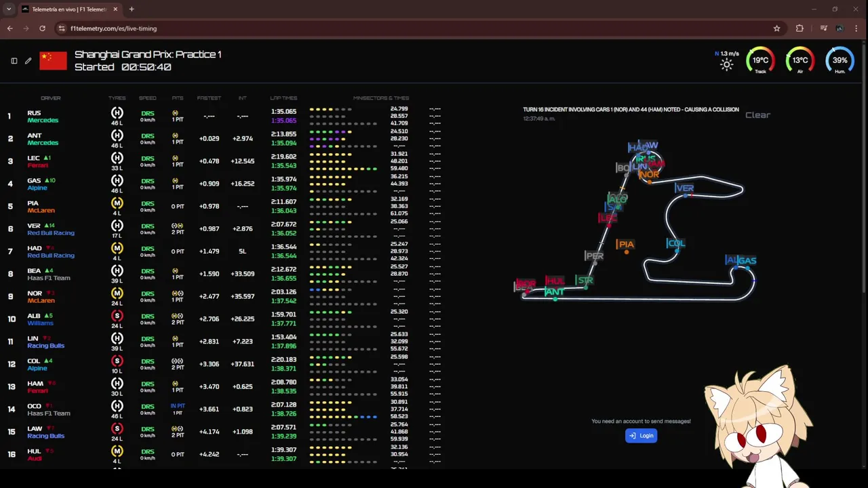Close the Telemetría en vivo tab
The width and height of the screenshot is (868, 488).
click(x=115, y=9)
